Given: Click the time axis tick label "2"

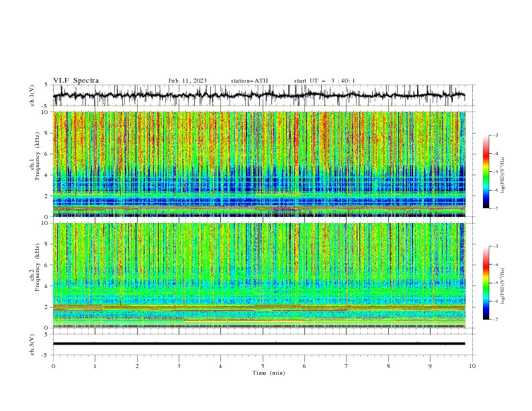Looking at the screenshot, I should click(137, 366).
